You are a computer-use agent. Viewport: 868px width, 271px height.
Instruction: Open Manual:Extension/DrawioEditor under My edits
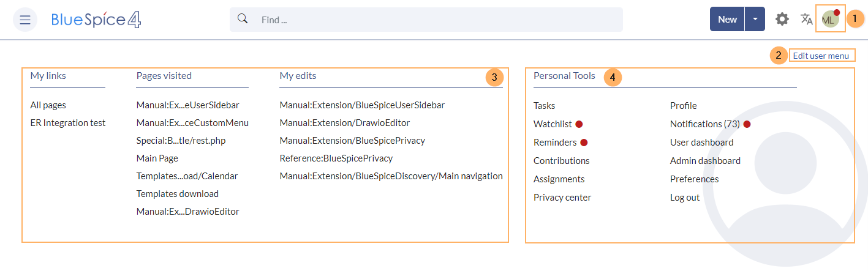pyautogui.click(x=345, y=123)
